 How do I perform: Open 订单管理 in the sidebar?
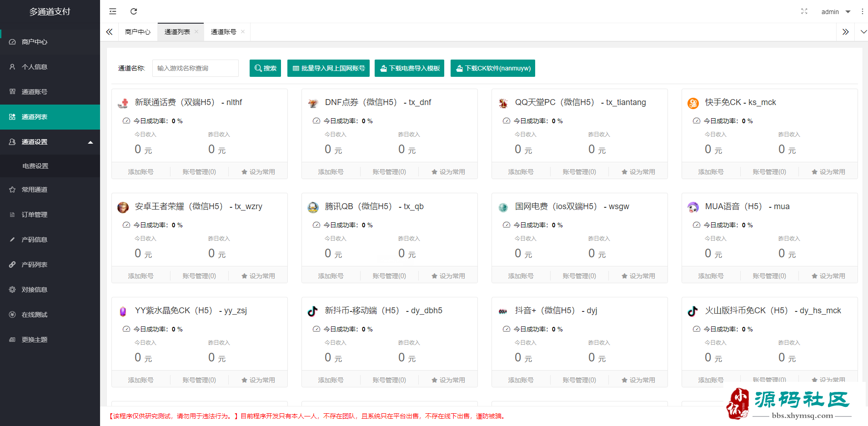pos(35,215)
